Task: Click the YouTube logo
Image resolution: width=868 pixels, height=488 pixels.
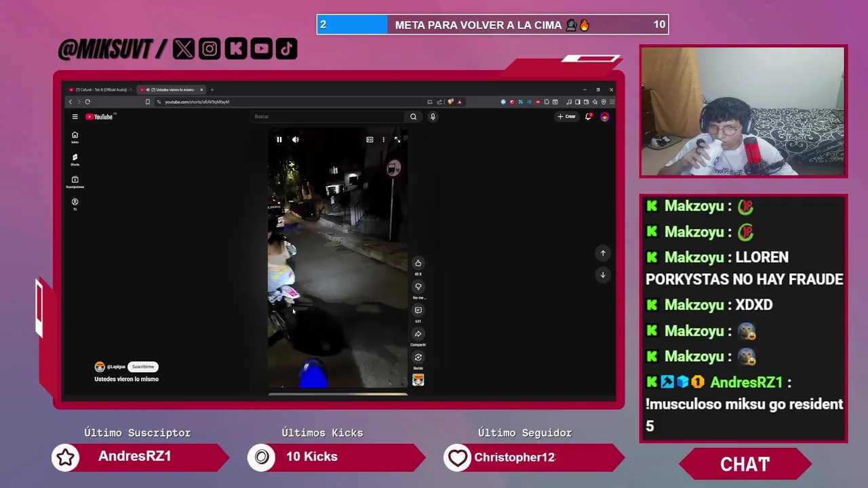Action: (100, 117)
